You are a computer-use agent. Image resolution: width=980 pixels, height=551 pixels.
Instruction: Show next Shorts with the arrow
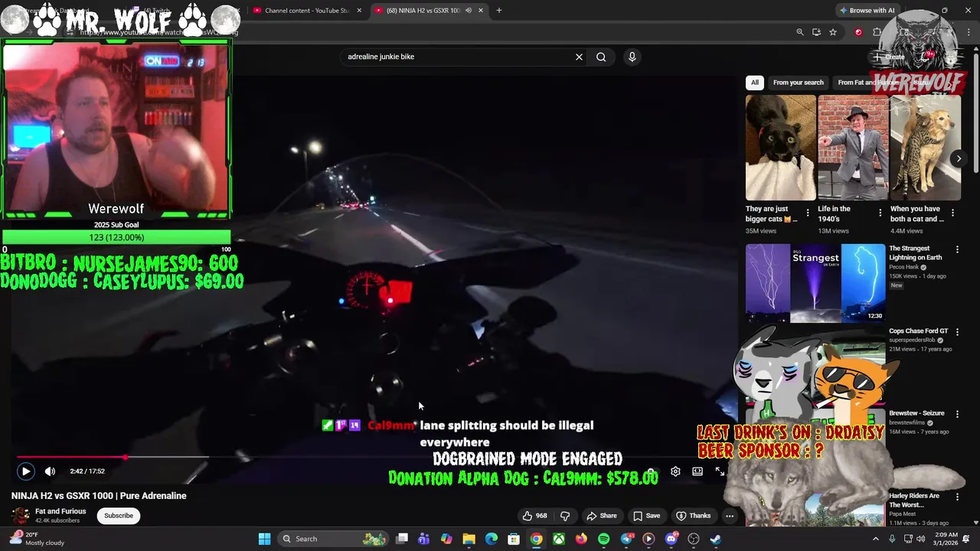click(959, 158)
